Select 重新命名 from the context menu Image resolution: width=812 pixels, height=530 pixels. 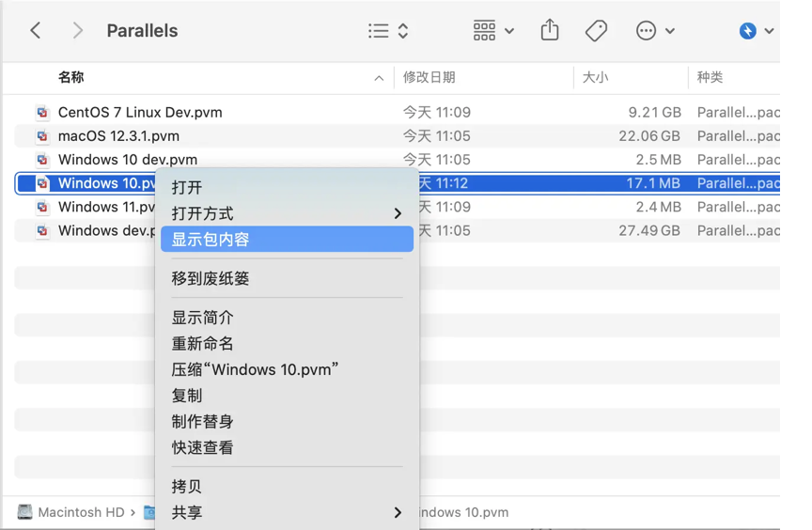(x=203, y=344)
